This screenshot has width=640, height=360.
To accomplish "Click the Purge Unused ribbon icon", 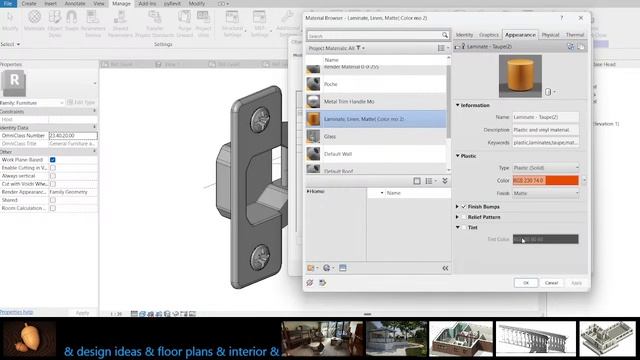I will click(184, 17).
